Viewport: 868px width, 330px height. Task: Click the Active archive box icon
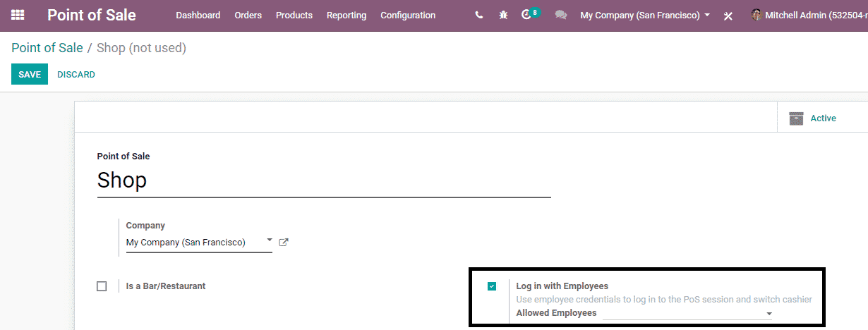click(797, 118)
